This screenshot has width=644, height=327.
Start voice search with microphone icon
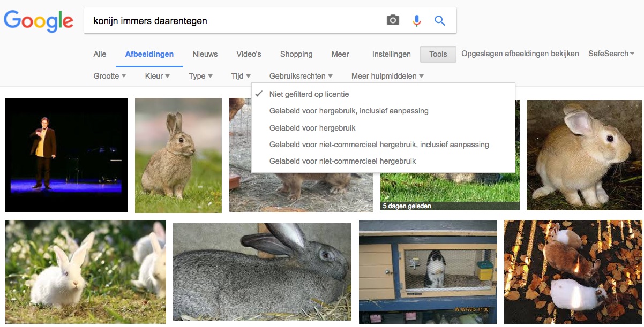coord(416,21)
